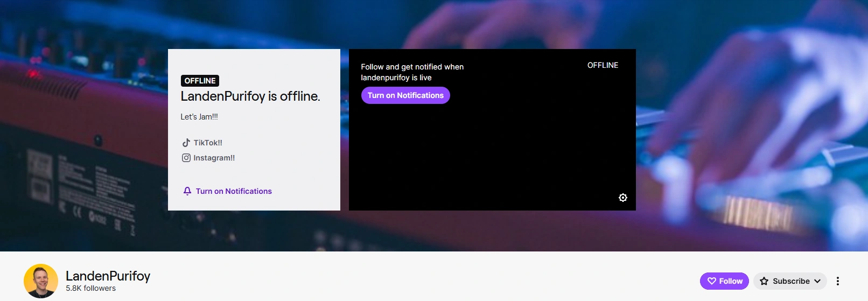Subscribe to the LandenPurifoy channel
Image resolution: width=868 pixels, height=301 pixels.
[x=790, y=281]
